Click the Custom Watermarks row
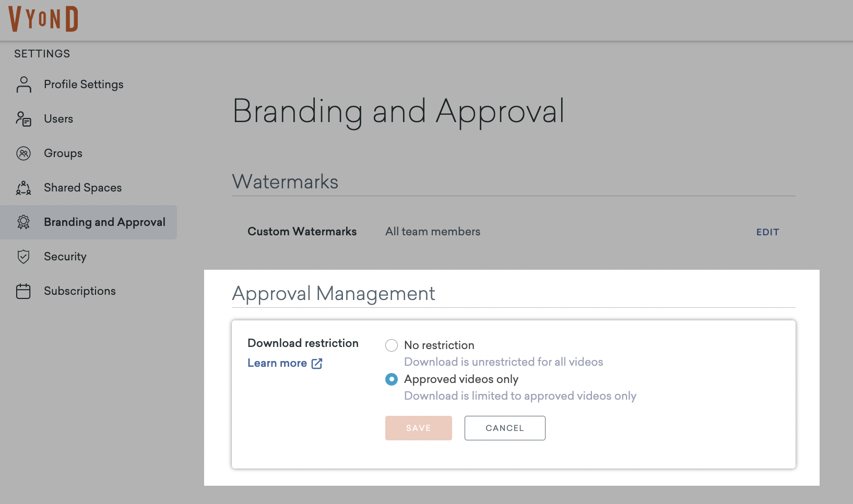 pyautogui.click(x=302, y=231)
